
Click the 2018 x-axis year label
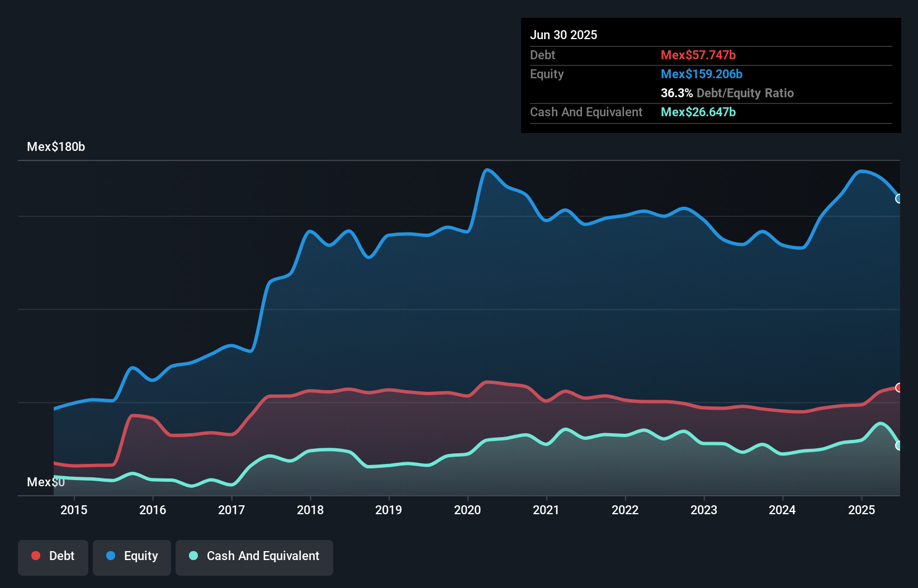(310, 510)
